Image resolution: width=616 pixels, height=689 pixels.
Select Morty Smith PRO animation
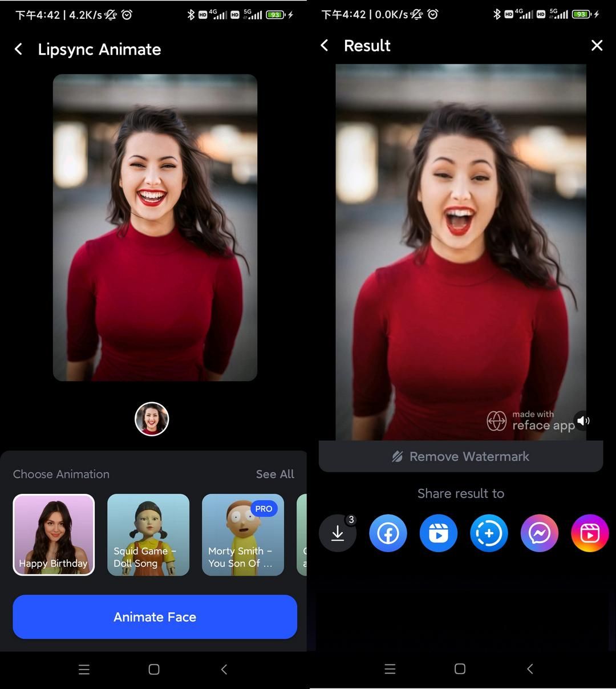243,535
